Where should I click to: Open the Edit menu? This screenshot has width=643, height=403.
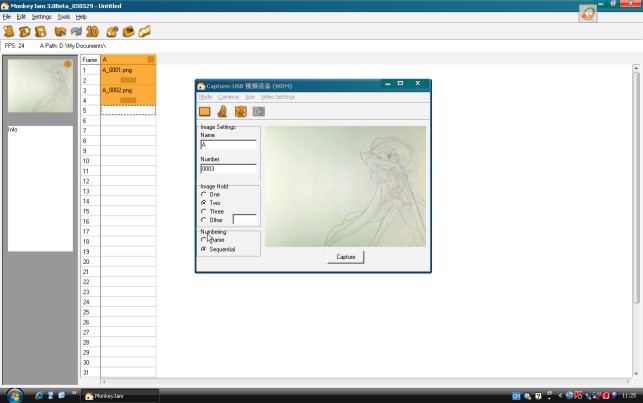click(x=21, y=17)
